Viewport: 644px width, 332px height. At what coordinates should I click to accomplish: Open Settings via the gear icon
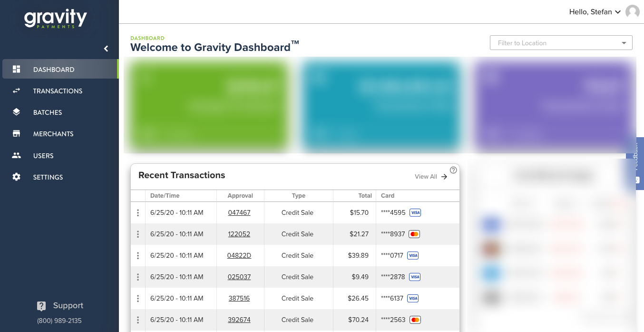[16, 177]
